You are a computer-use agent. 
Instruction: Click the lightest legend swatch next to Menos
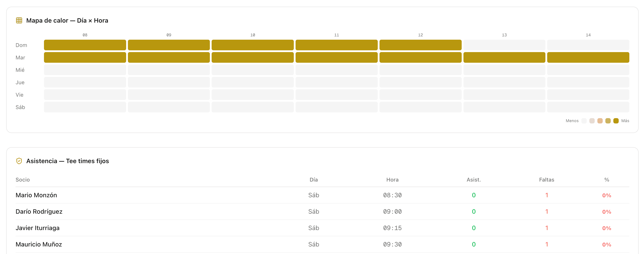coord(584,121)
